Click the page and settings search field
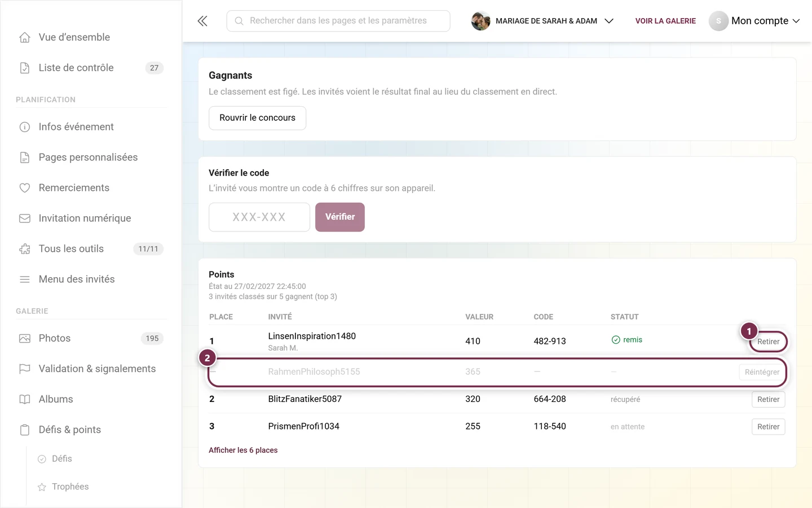Image resolution: width=812 pixels, height=508 pixels. [338, 21]
